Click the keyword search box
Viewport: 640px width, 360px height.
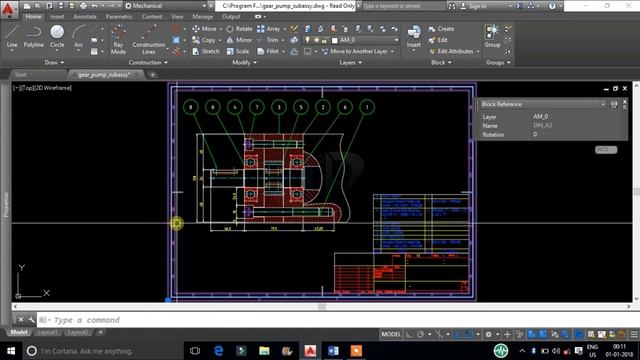point(403,6)
